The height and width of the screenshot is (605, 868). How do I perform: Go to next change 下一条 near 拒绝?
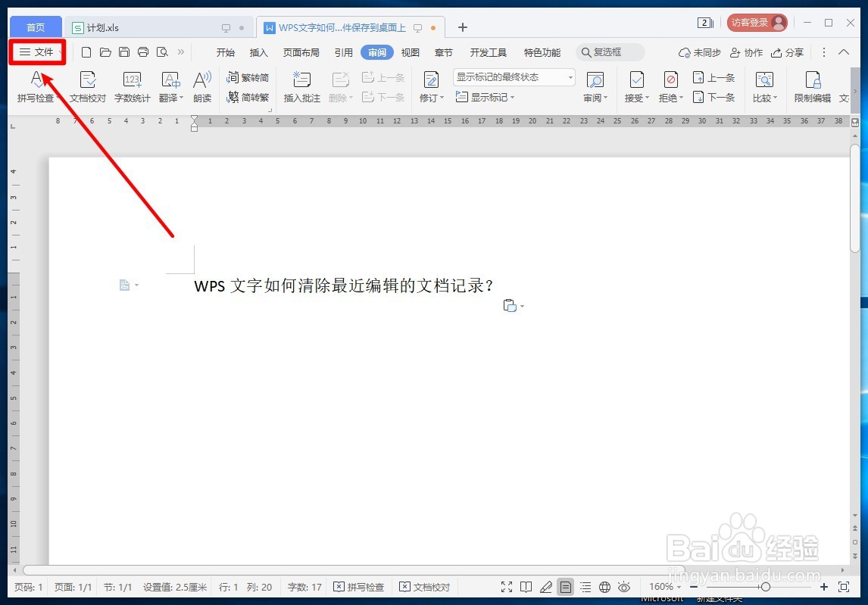[713, 98]
